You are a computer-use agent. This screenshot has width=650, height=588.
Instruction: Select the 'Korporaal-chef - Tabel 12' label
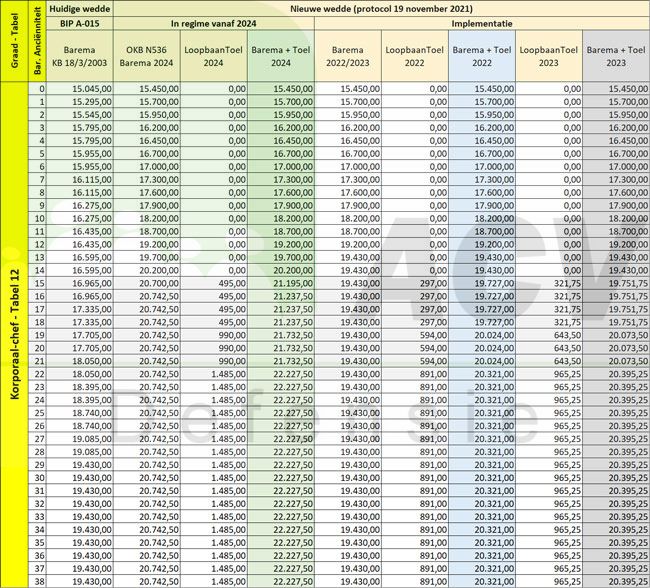point(15,335)
